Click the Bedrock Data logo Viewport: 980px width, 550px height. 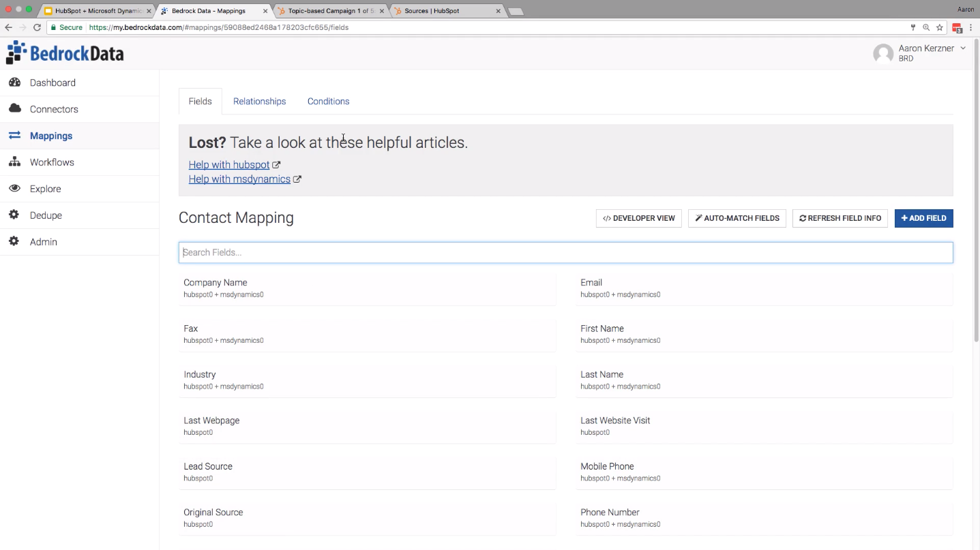[65, 53]
